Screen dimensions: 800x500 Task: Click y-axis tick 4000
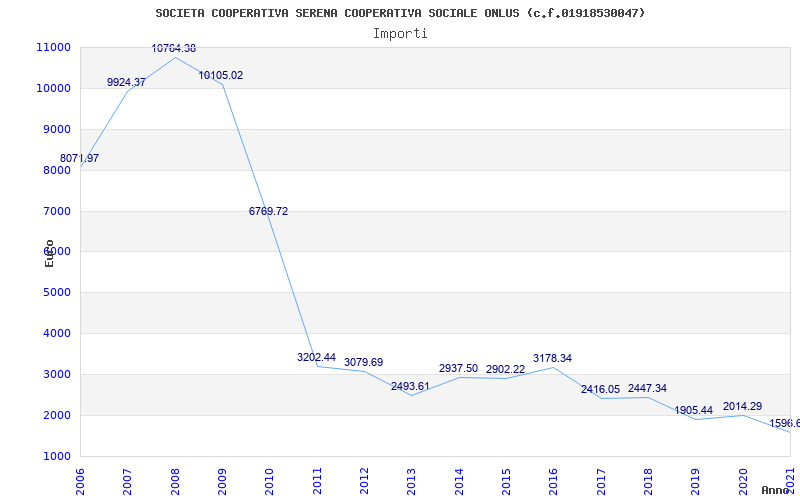click(56, 333)
